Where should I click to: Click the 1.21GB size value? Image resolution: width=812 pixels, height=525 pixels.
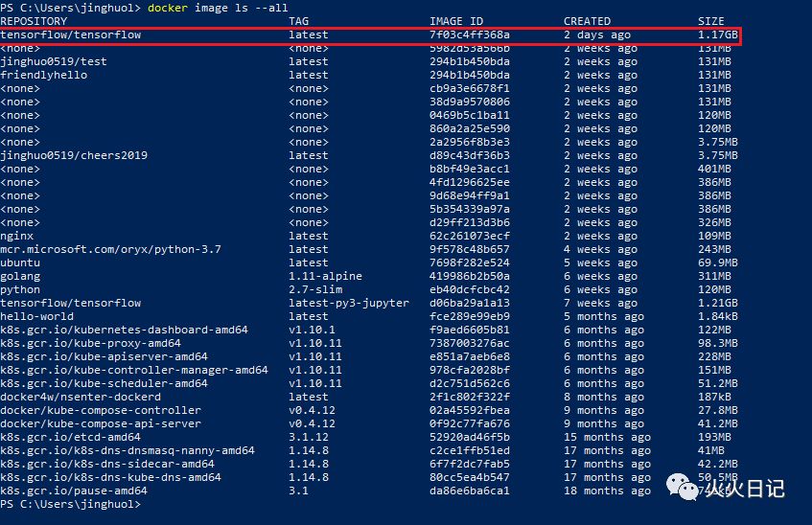point(718,304)
